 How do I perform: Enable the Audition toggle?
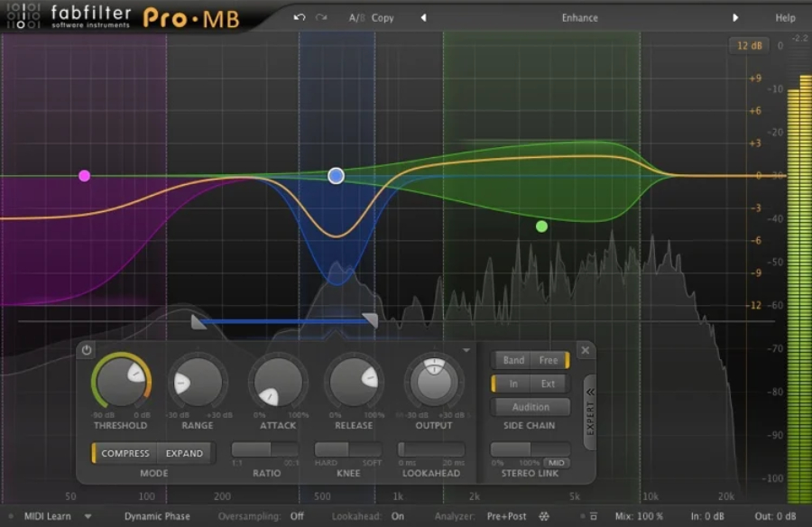(531, 406)
